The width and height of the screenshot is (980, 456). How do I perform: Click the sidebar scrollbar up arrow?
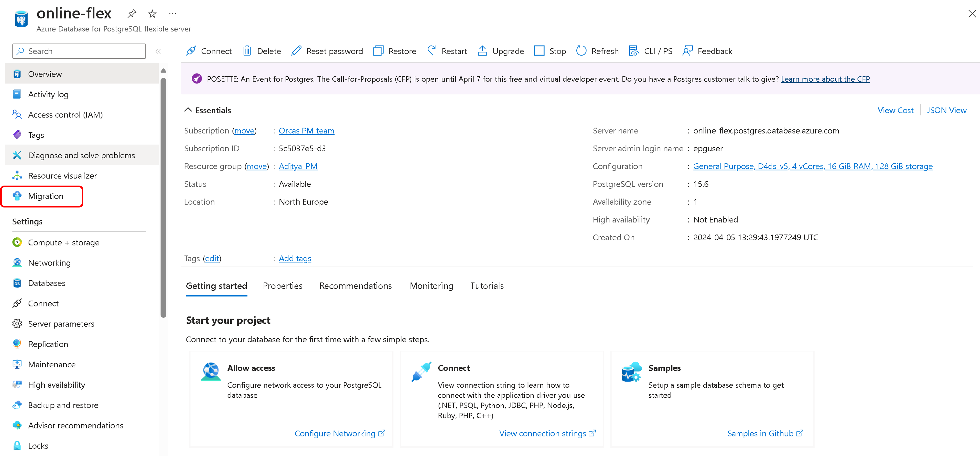click(x=164, y=71)
